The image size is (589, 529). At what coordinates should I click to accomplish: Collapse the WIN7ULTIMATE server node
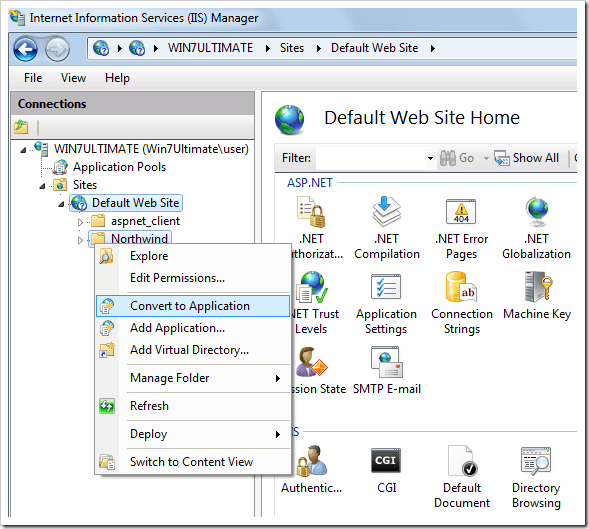23,150
